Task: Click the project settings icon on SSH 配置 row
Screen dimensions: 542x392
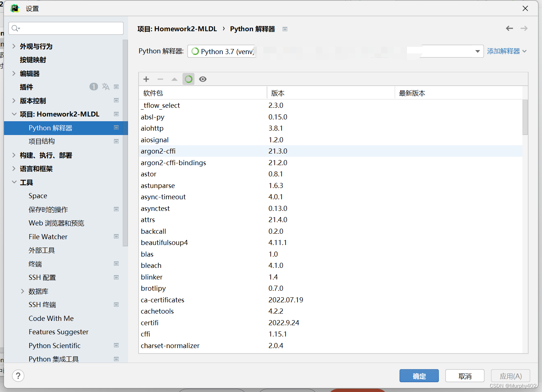Action: (x=116, y=277)
